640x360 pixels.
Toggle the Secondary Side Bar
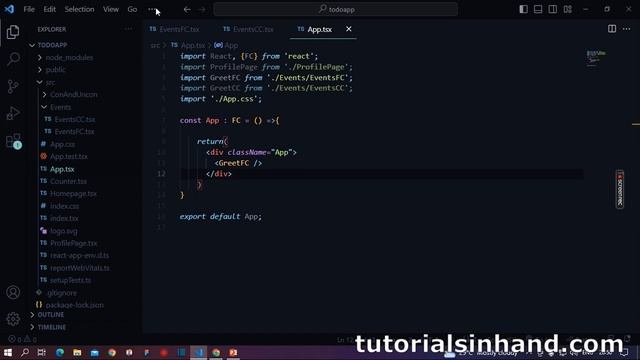click(x=553, y=9)
